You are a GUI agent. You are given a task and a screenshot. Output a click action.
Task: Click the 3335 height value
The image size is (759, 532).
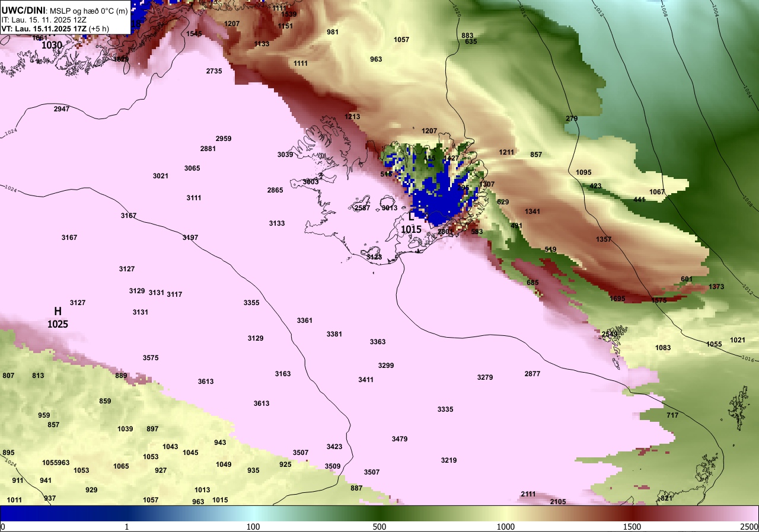point(445,409)
